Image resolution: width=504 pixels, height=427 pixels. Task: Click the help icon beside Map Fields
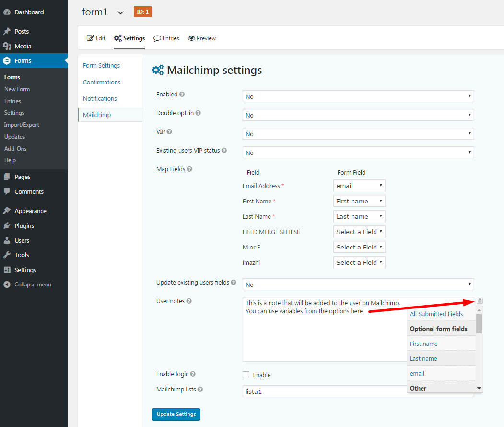pyautogui.click(x=189, y=169)
